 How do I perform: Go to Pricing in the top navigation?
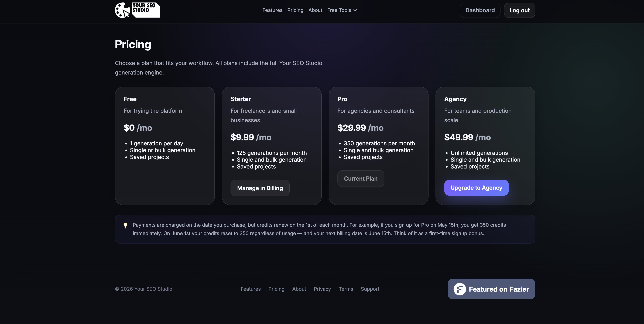click(x=295, y=10)
